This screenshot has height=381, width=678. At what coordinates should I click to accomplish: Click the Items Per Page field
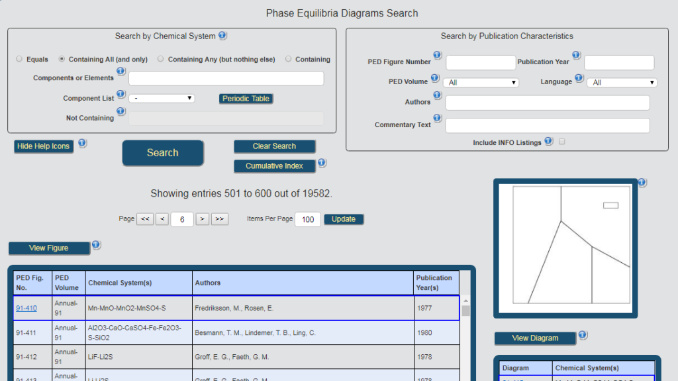[307, 219]
